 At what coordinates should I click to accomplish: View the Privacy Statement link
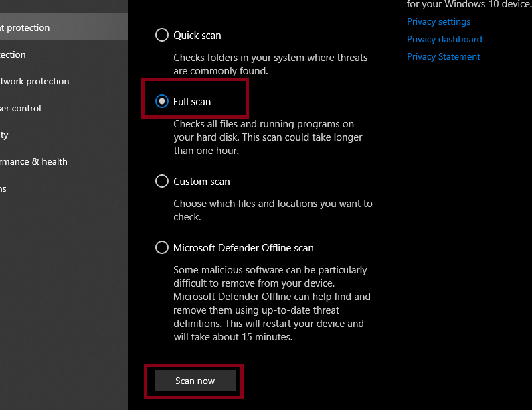coord(443,57)
